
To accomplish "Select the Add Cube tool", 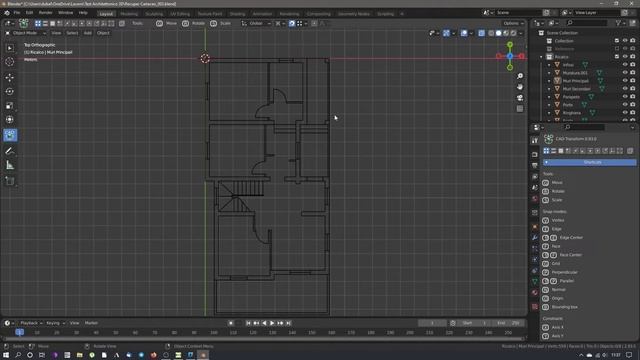I will pos(10,181).
